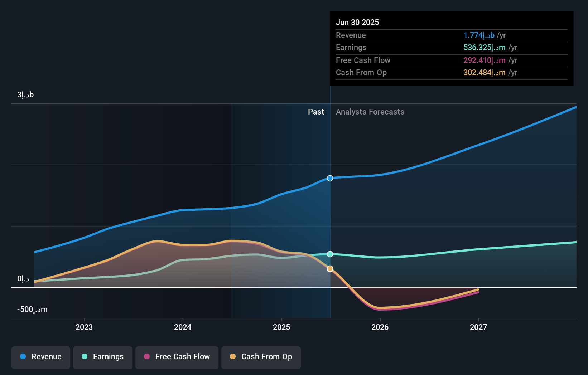
Task: Click the Free Cash Flow legend button
Action: (177, 357)
